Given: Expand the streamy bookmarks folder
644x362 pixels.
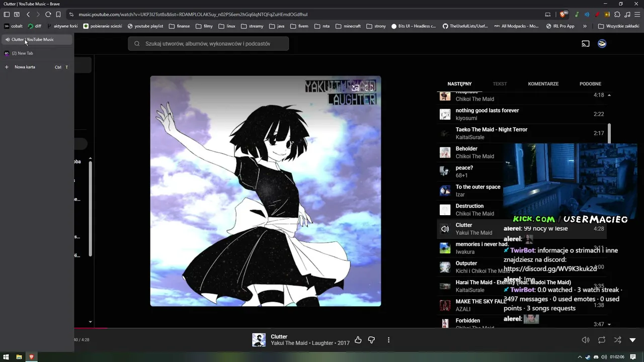Looking at the screenshot, I should pos(252,26).
